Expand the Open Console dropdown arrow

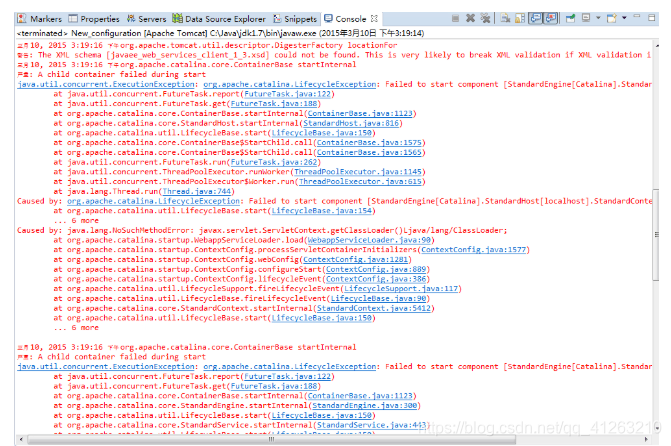tap(624, 18)
